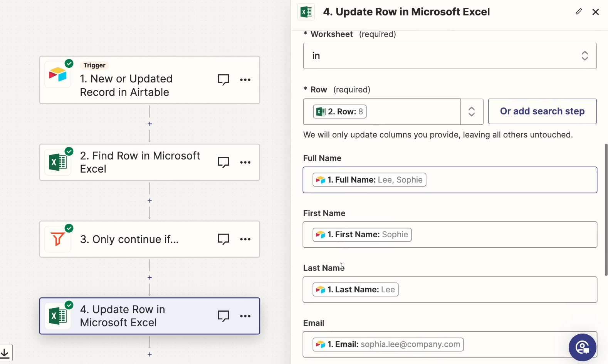Open three-dot menu on Update Row step
608x364 pixels.
[245, 316]
